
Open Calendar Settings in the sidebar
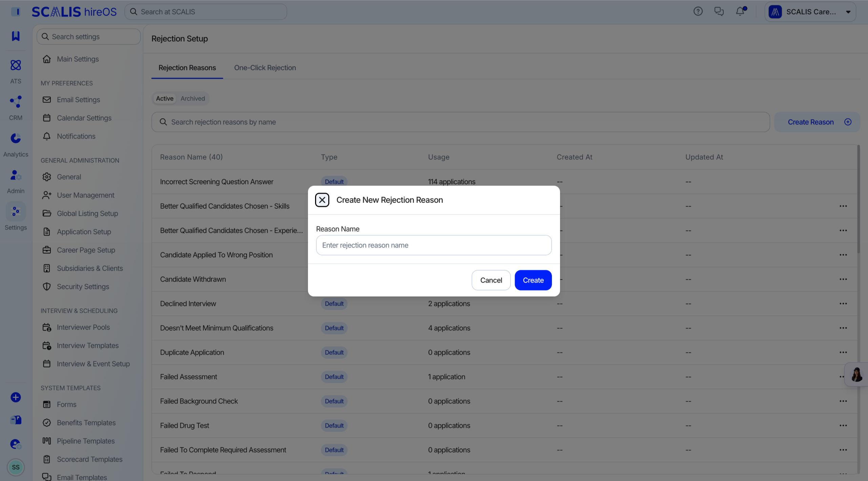tap(84, 118)
